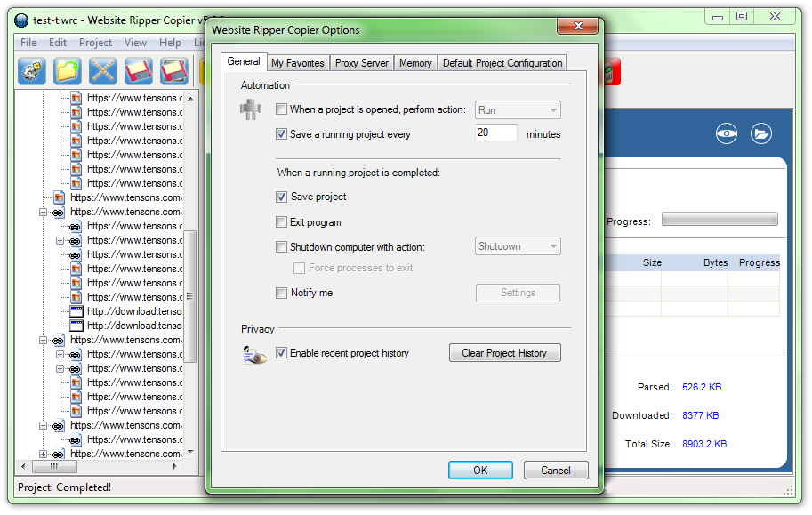Uncheck the 'Save project' checkbox

281,197
